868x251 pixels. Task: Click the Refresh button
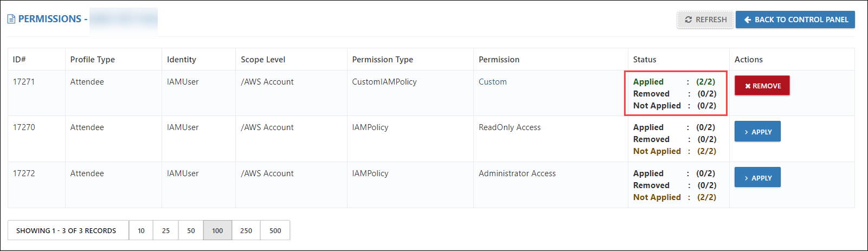pos(705,20)
